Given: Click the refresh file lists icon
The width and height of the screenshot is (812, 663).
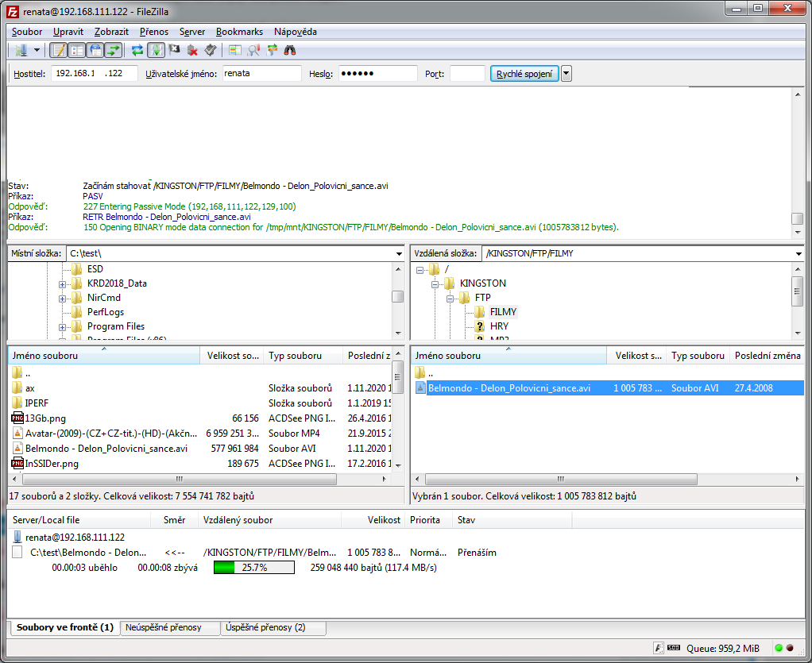Looking at the screenshot, I should pos(137,50).
